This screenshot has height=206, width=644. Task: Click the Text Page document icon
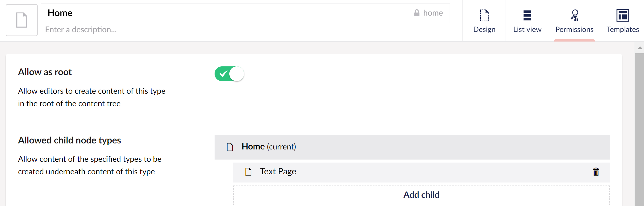click(248, 172)
